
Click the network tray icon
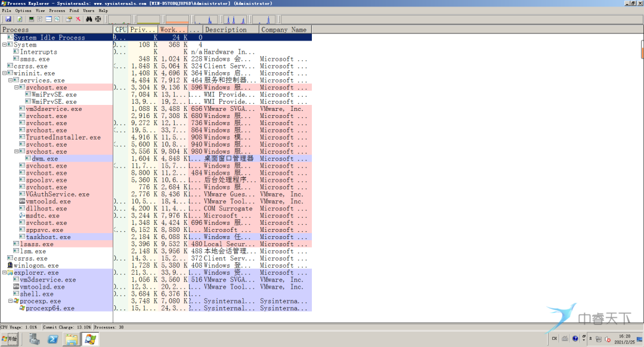tap(599, 339)
